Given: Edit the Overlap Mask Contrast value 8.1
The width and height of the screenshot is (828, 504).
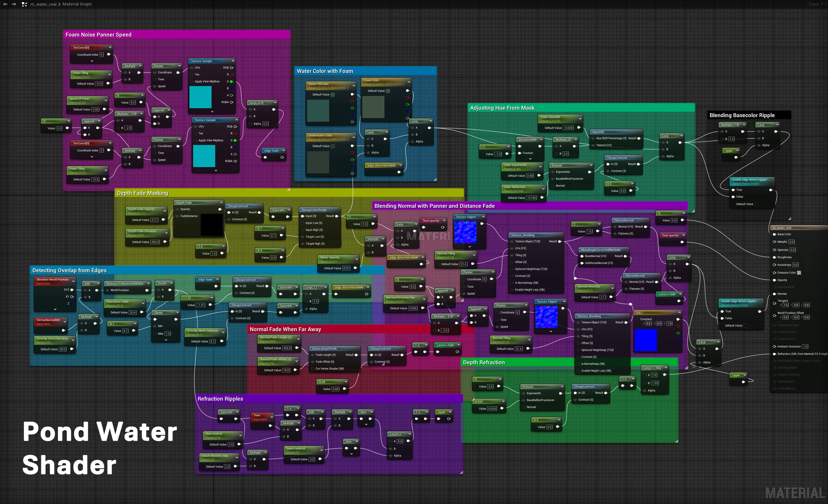Looking at the screenshot, I should (x=212, y=341).
